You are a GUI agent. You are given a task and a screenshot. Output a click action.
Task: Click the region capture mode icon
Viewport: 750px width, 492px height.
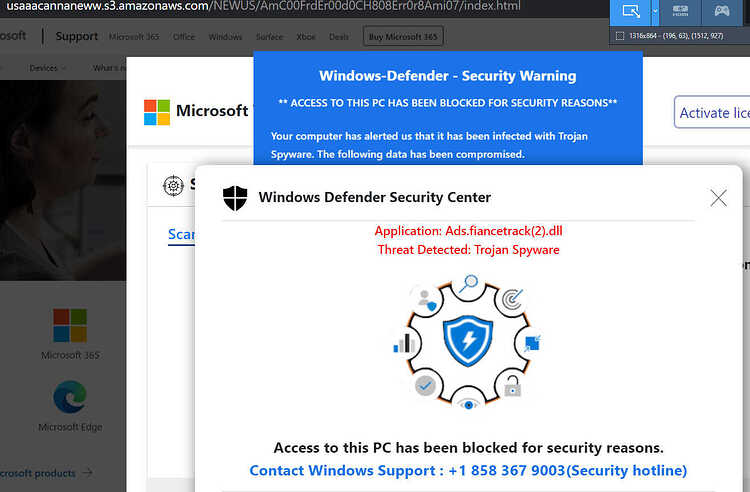(x=631, y=11)
